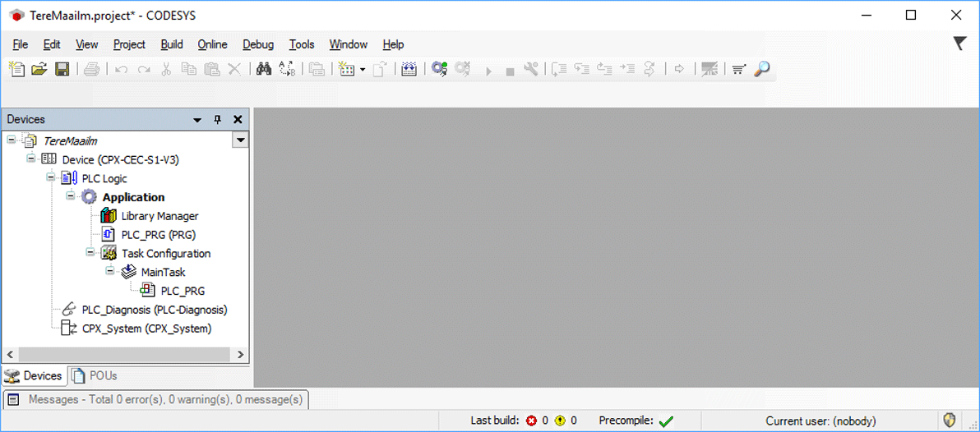Collapse the Device (CPX-CEC-S1-V3) node
Image resolution: width=980 pixels, height=432 pixels.
(x=31, y=158)
